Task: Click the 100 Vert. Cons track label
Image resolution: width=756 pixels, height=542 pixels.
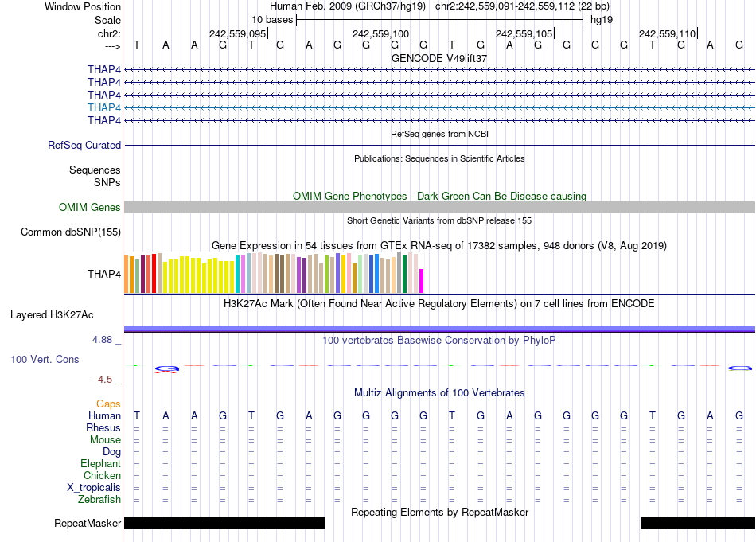Action: [x=45, y=359]
